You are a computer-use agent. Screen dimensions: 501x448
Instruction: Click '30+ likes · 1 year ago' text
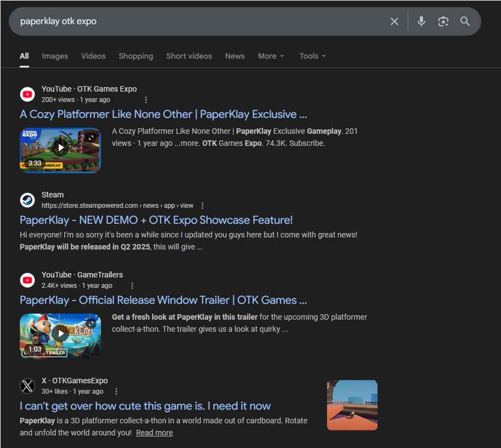point(72,392)
